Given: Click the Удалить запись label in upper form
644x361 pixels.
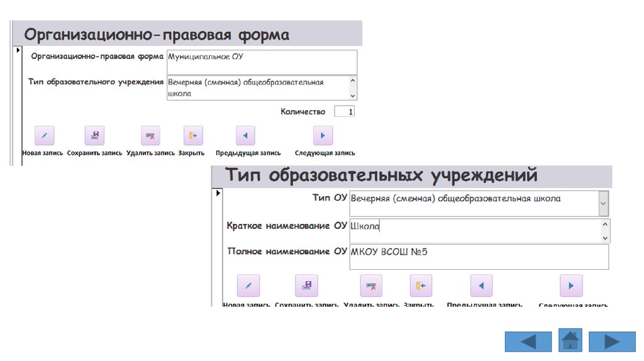Looking at the screenshot, I should (150, 153).
